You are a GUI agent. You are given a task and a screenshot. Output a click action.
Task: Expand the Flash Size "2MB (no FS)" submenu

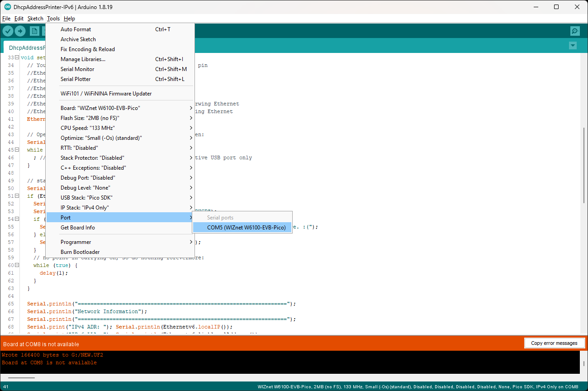point(120,118)
